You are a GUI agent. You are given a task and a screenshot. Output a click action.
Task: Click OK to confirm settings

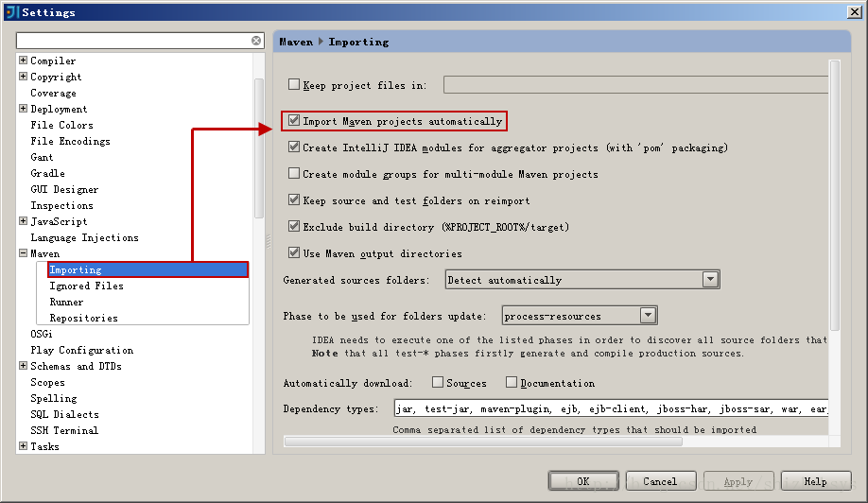pos(583,481)
